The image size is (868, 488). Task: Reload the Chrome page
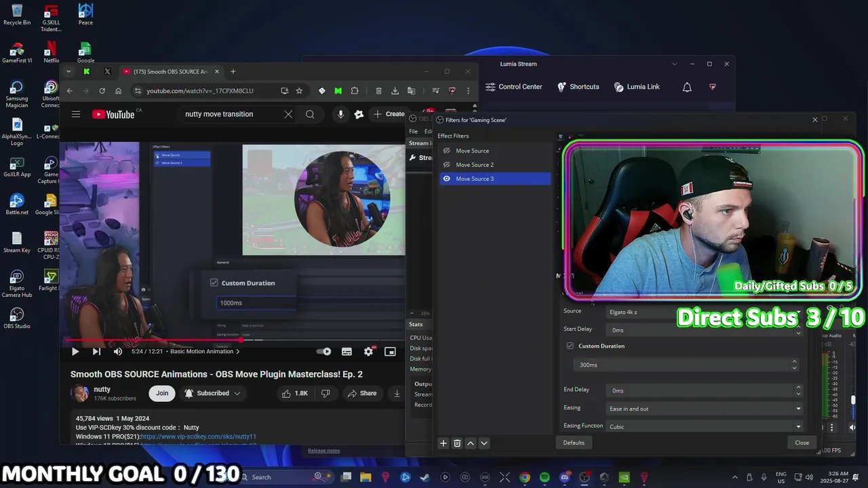(x=102, y=91)
